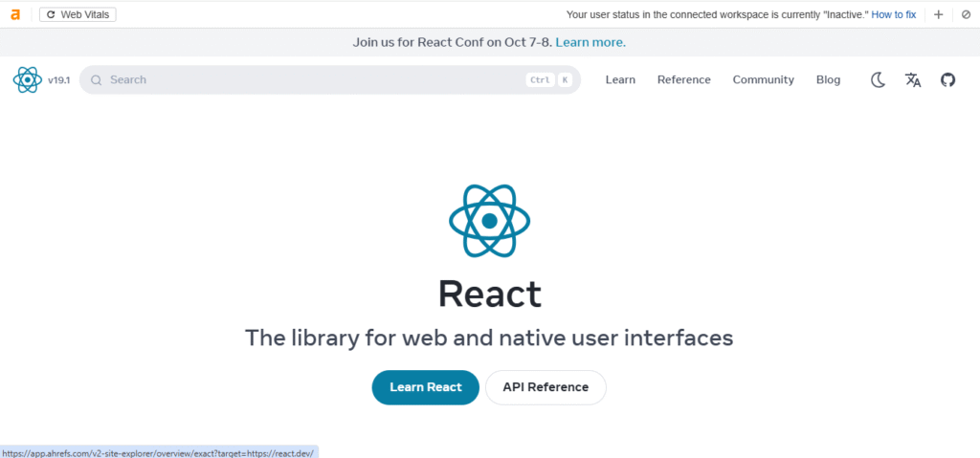Open the GitHub icon link
The height and width of the screenshot is (458, 980).
click(948, 80)
